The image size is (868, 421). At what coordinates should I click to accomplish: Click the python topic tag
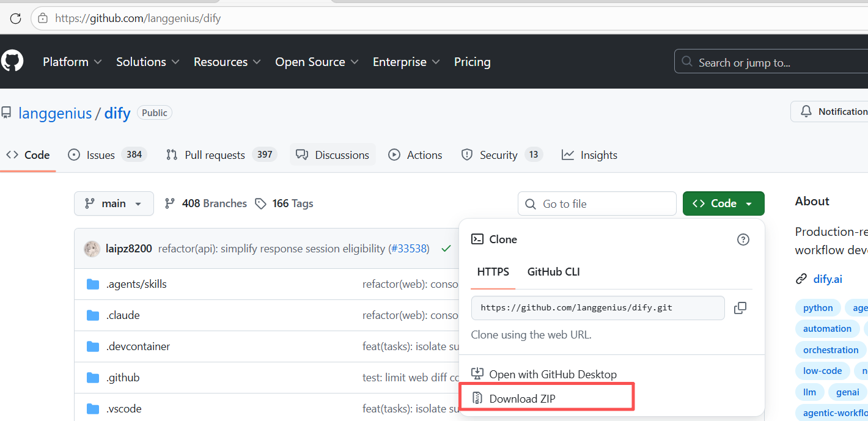click(818, 308)
